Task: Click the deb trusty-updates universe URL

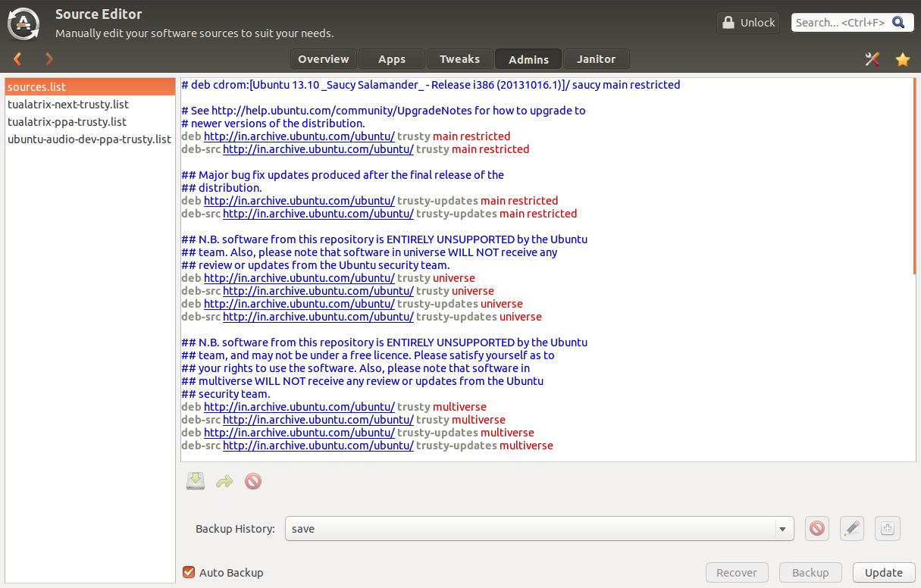Action: tap(299, 304)
